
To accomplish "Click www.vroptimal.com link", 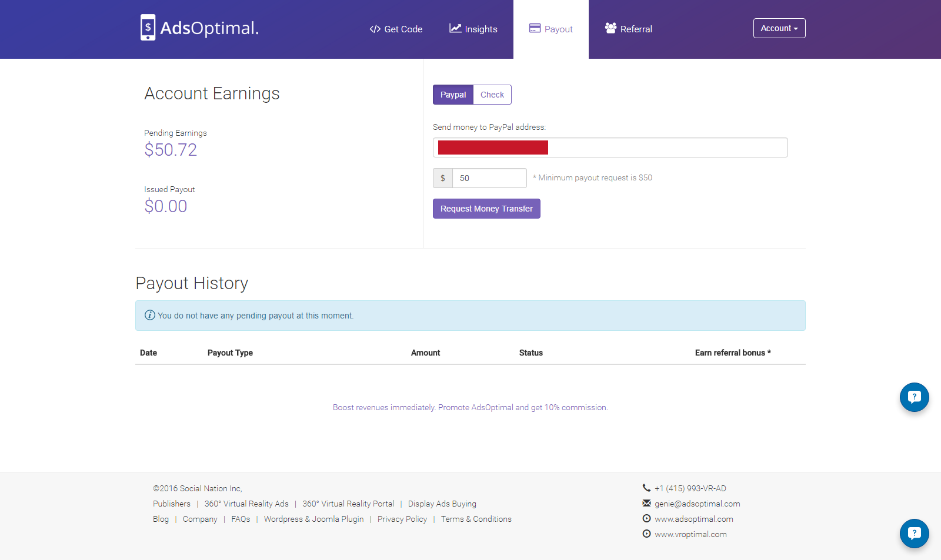I will 690,534.
